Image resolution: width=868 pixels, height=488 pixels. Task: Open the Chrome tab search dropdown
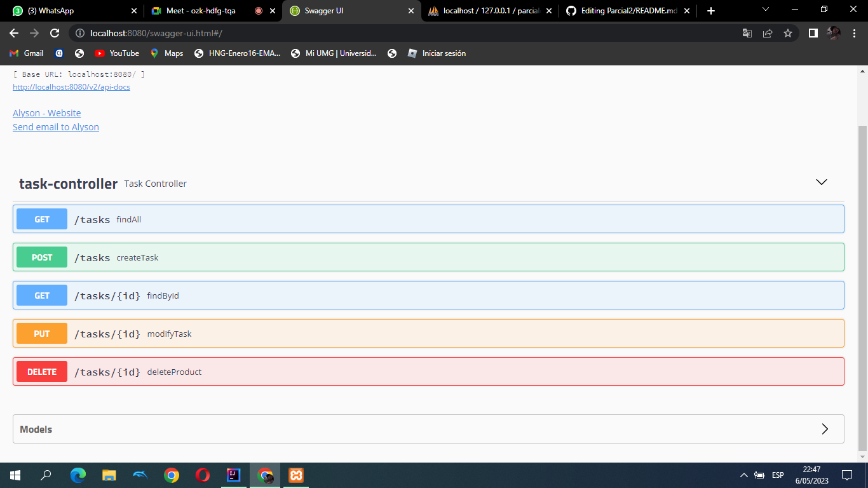coord(765,10)
